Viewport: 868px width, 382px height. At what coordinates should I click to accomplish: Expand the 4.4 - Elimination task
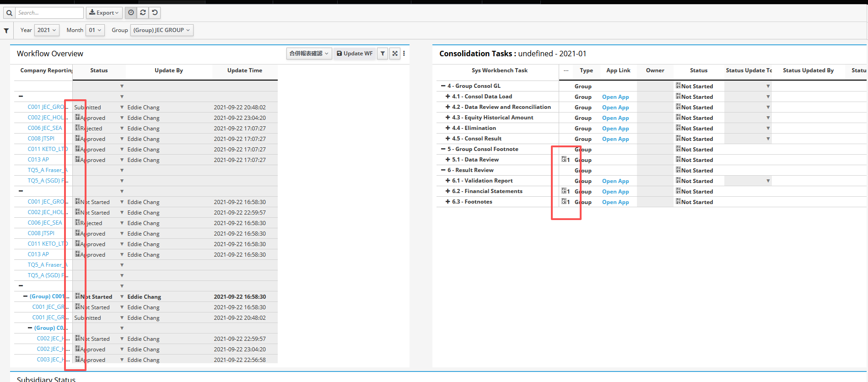[447, 128]
